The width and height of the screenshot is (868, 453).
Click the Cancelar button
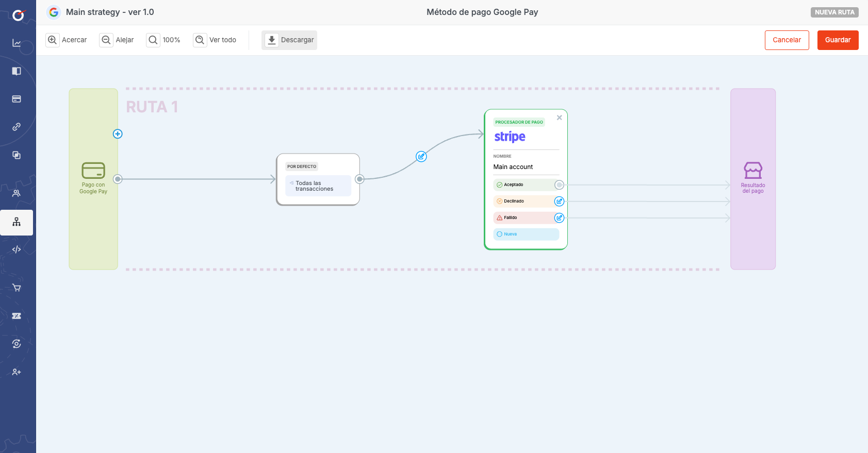[x=787, y=40]
